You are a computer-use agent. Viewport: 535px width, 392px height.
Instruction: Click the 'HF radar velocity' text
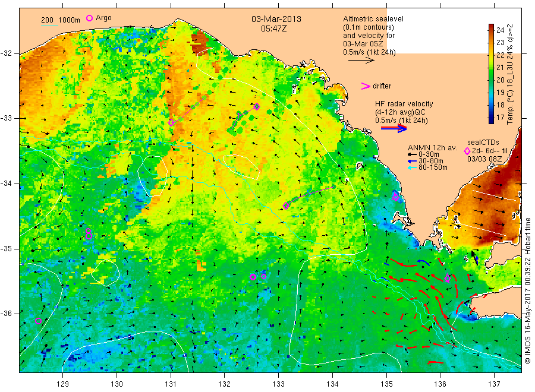click(404, 104)
